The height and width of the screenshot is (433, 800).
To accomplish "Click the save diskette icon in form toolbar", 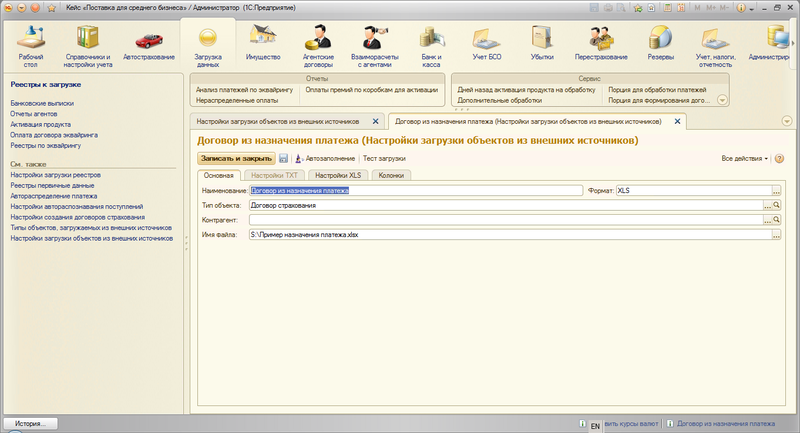I will tap(284, 158).
